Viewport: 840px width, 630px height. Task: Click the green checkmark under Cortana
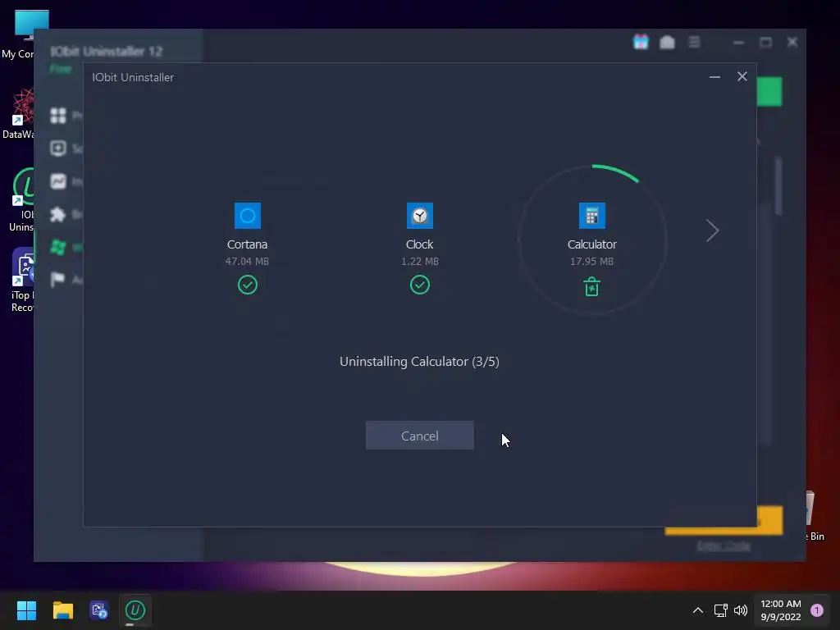click(x=248, y=285)
